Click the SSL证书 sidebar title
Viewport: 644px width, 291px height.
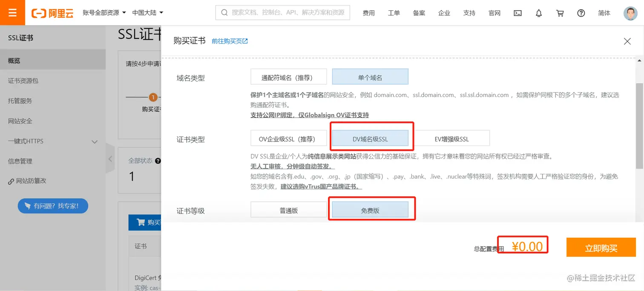(x=20, y=38)
